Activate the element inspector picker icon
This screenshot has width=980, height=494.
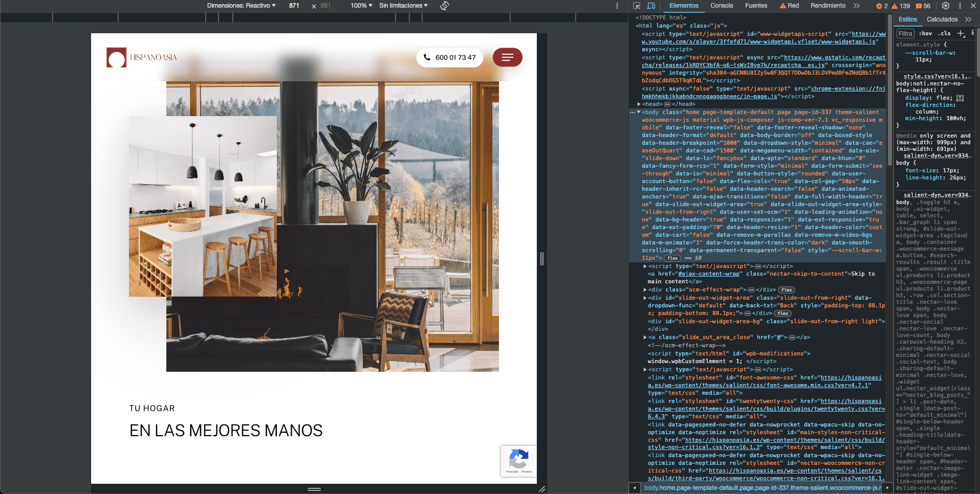click(x=637, y=6)
